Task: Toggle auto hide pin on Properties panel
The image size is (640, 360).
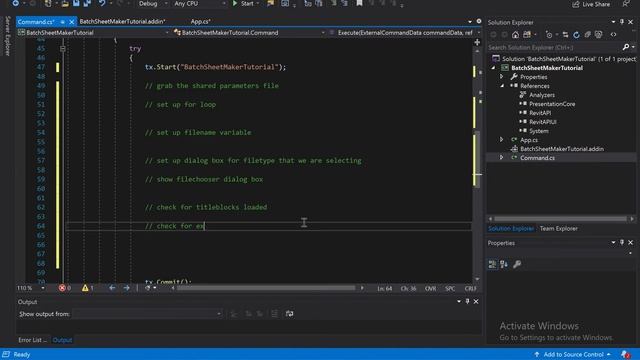Action: point(622,243)
